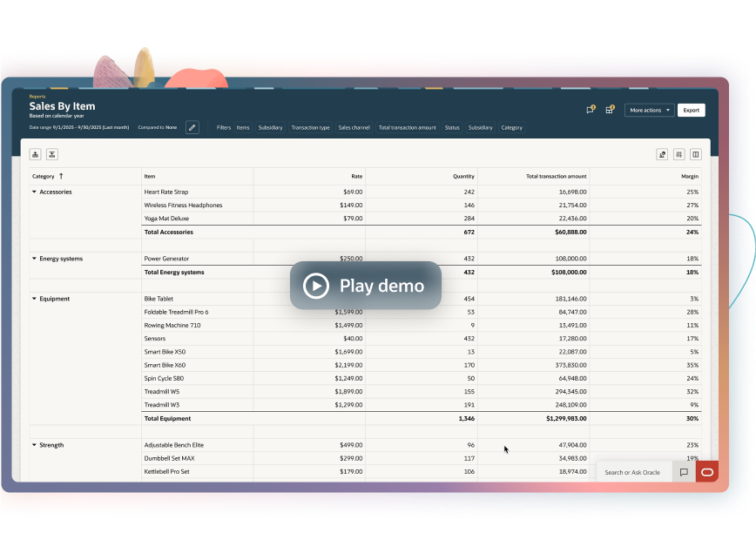
Task: Click the Play demo button
Action: (x=365, y=286)
